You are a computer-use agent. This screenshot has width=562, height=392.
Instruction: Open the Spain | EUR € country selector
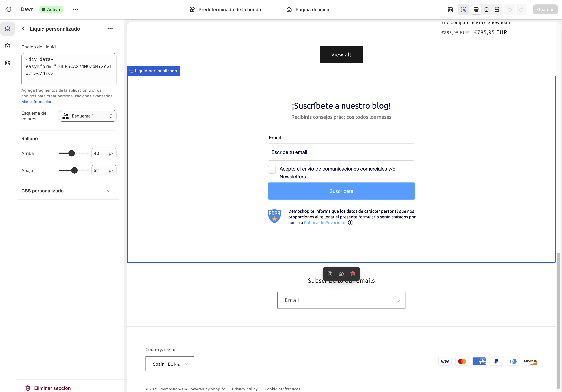coord(170,364)
